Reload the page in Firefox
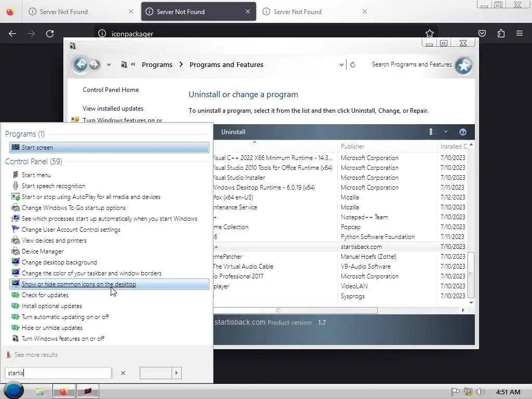The image size is (532, 399). [x=50, y=34]
